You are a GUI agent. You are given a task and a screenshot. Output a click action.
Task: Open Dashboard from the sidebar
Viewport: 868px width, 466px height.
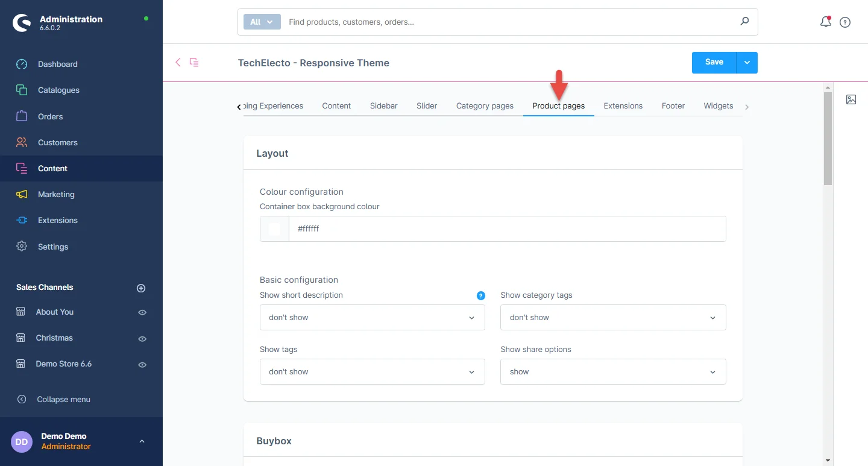coord(57,64)
